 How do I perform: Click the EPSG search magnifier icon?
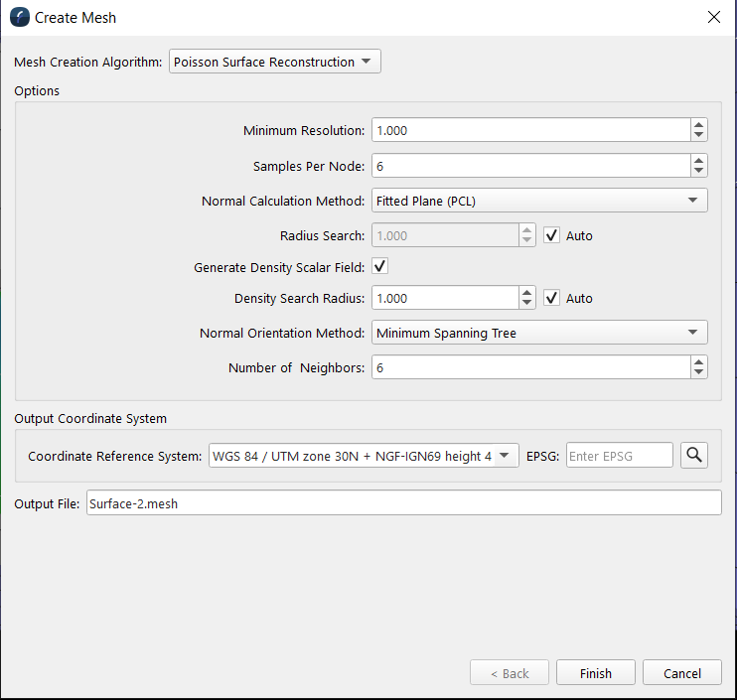694,456
